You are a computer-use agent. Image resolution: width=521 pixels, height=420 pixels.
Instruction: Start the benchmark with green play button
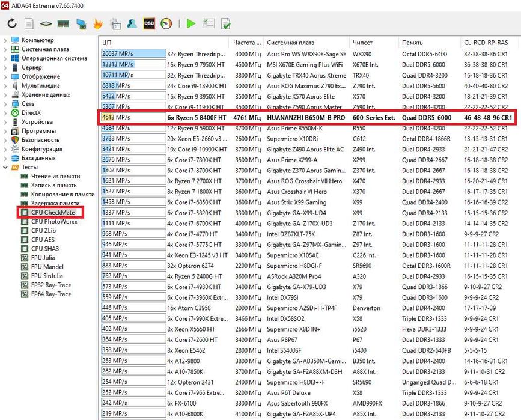tap(191, 23)
